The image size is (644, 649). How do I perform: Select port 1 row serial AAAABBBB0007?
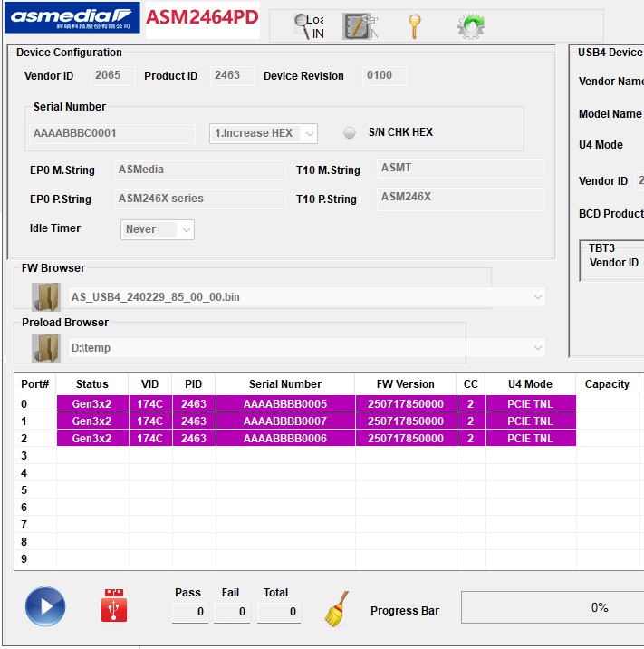coord(285,421)
